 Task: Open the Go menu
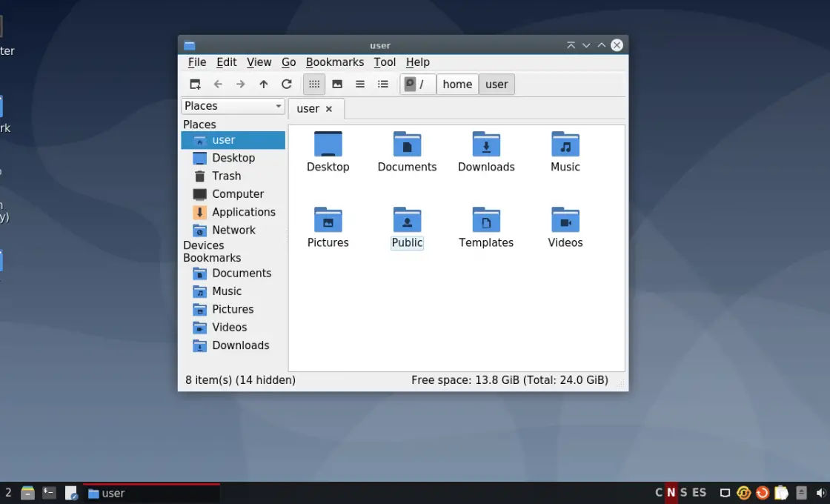coord(288,62)
